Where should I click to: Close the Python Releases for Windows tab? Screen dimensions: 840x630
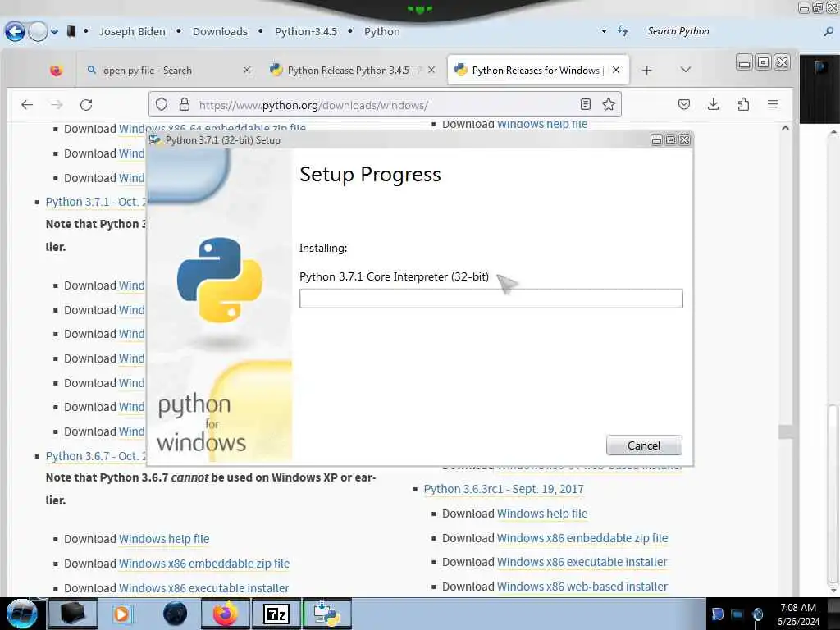tap(617, 71)
